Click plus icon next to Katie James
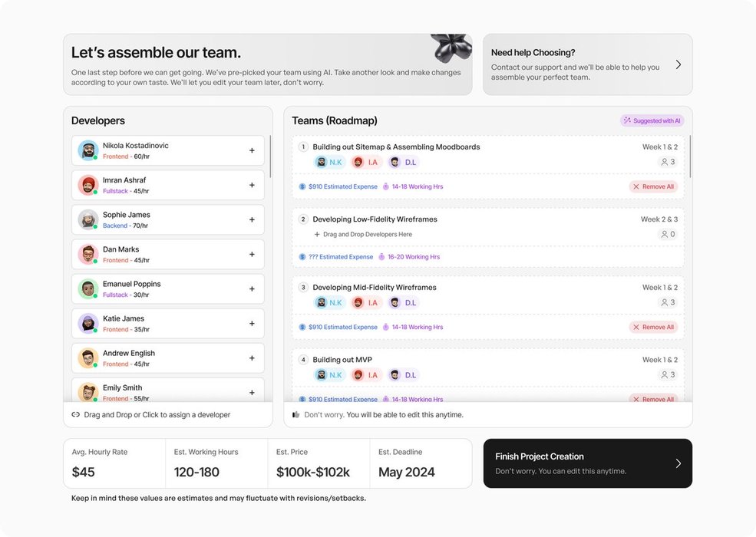The image size is (756, 537). [252, 324]
